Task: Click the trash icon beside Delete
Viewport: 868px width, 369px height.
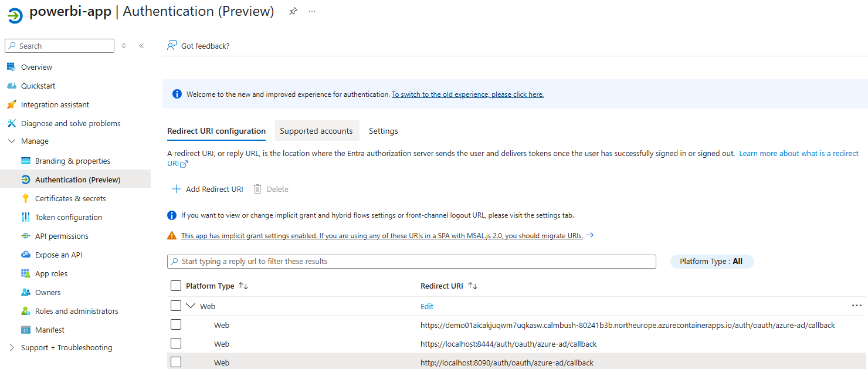Action: pos(257,189)
